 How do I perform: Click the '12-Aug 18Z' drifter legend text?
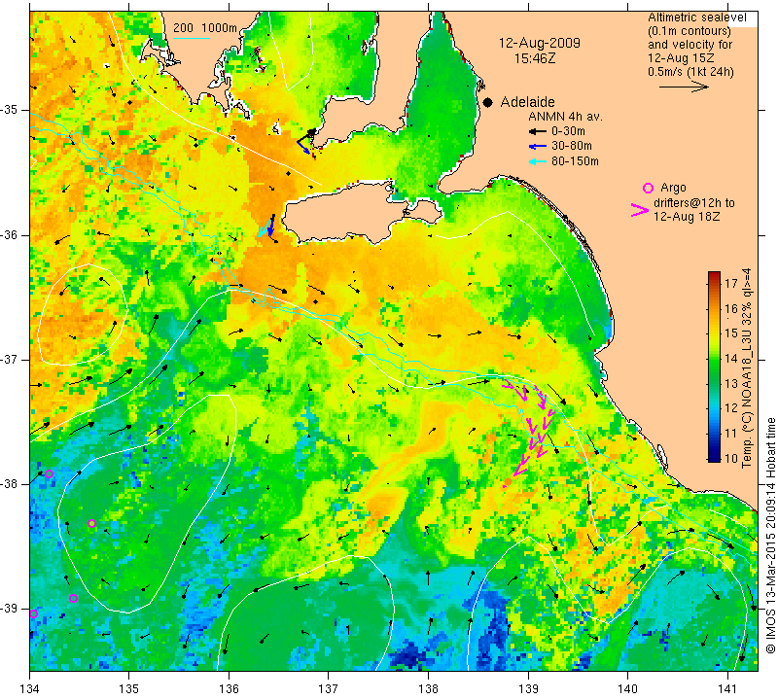[687, 217]
